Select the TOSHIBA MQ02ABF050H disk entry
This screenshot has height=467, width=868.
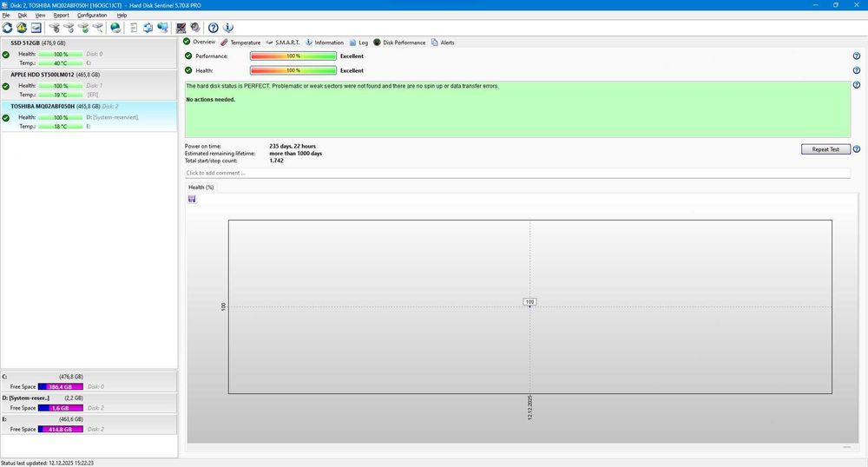pos(89,116)
